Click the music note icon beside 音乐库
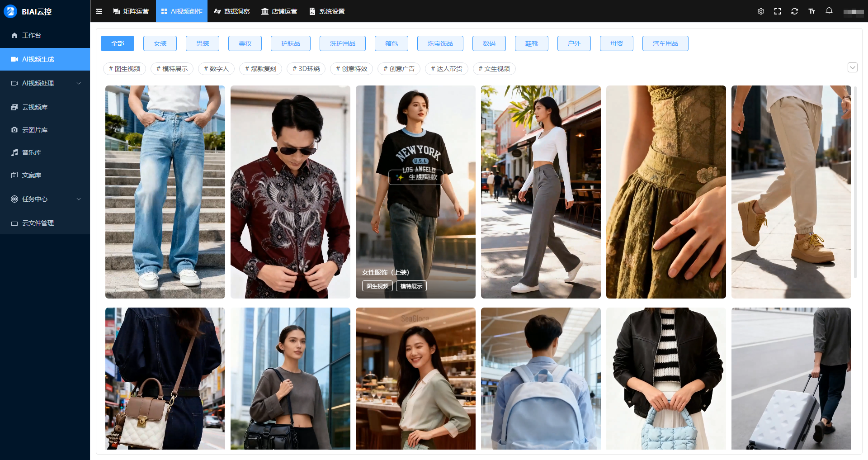 click(x=14, y=152)
